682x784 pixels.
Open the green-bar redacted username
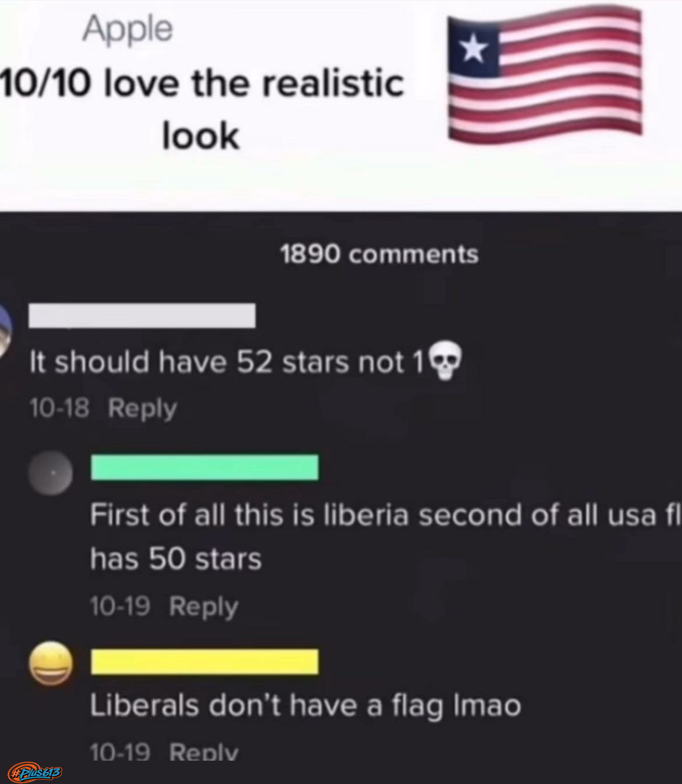tap(205, 467)
